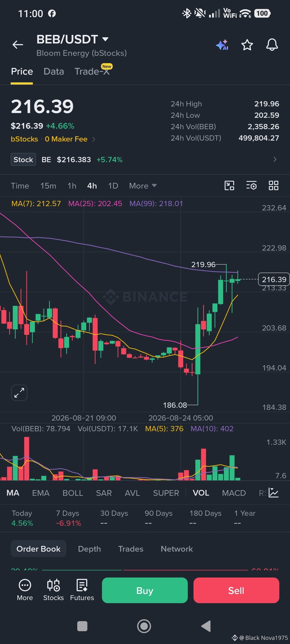Screen dimensions: 290x644
Task: Tap the 219.96 high marker on chart
Action: click(x=203, y=265)
